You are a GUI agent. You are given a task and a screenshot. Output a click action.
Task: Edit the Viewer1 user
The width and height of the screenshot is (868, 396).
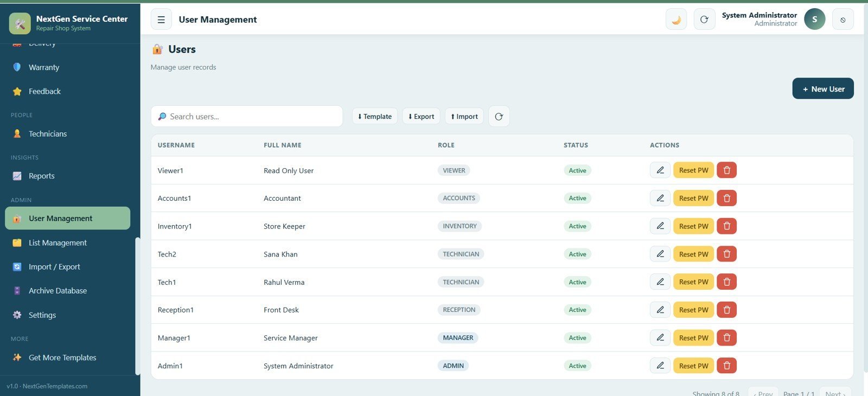point(660,170)
